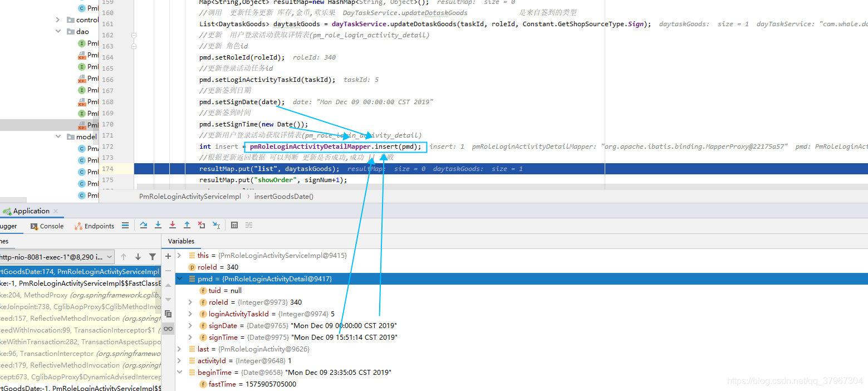Click the Step Out debugger icon
The image size is (868, 391).
(x=187, y=225)
